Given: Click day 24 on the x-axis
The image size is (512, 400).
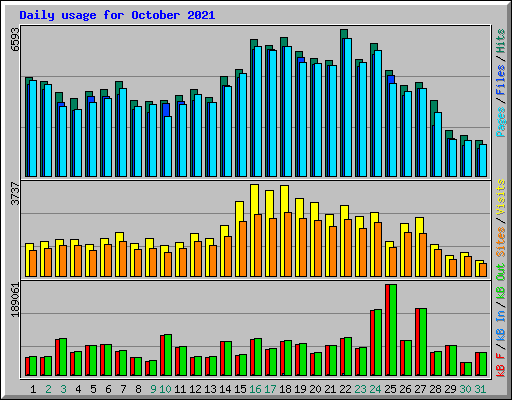Looking at the screenshot, I should point(375,389).
